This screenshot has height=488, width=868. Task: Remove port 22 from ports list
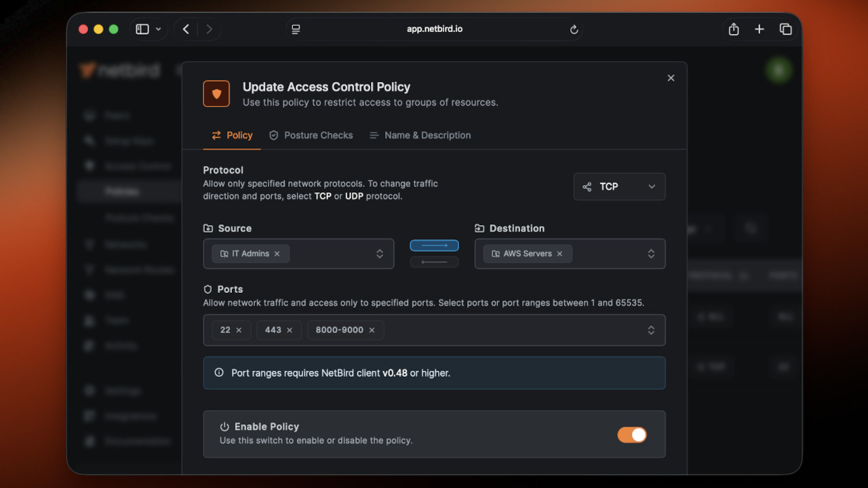point(239,330)
